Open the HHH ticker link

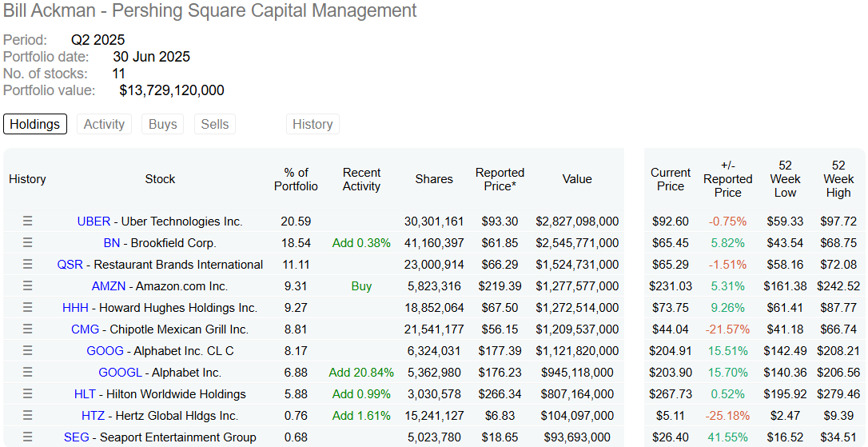point(75,308)
